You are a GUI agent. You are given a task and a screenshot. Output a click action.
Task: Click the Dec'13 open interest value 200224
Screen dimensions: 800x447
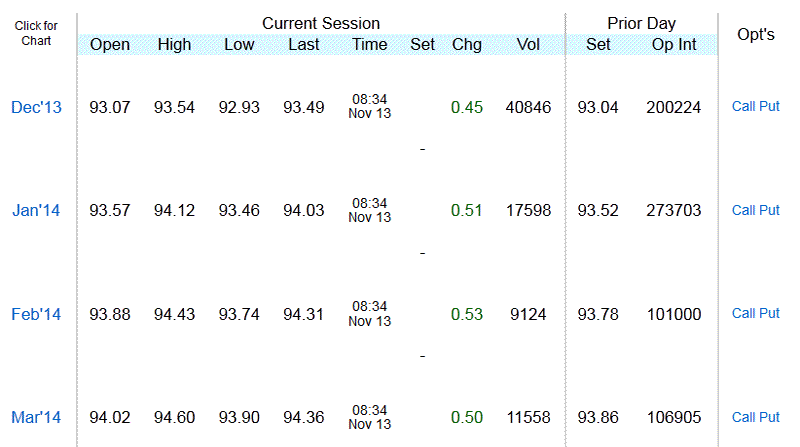point(674,107)
